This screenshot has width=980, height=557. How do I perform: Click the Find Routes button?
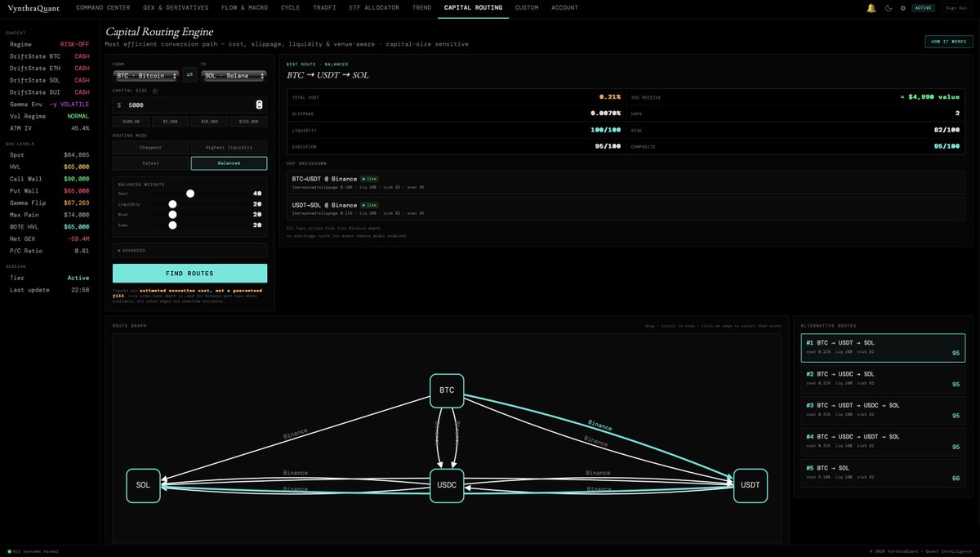[189, 274]
